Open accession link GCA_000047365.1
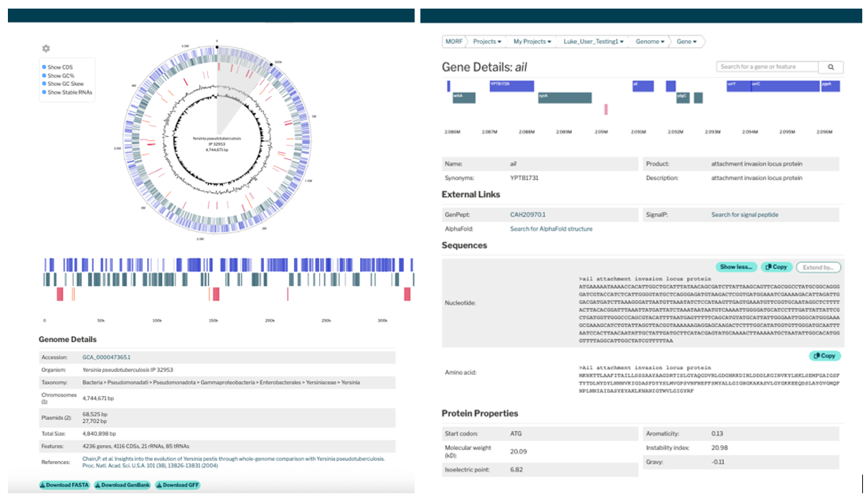The height and width of the screenshot is (504, 868). tap(107, 356)
